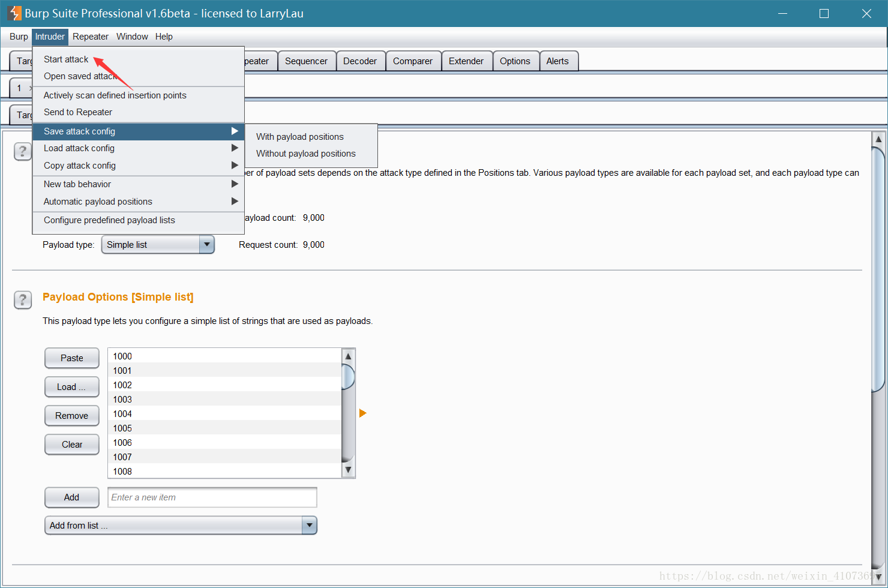Click the Clear button
This screenshot has height=588, width=888.
coord(72,445)
